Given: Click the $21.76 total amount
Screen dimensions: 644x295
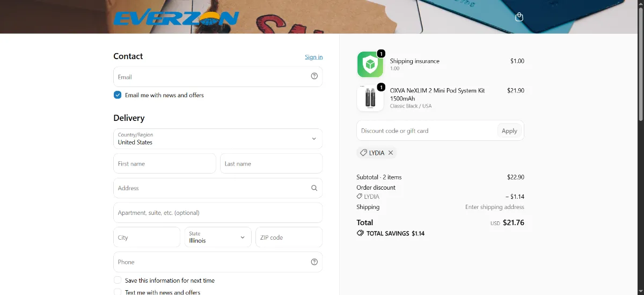Looking at the screenshot, I should [514, 222].
